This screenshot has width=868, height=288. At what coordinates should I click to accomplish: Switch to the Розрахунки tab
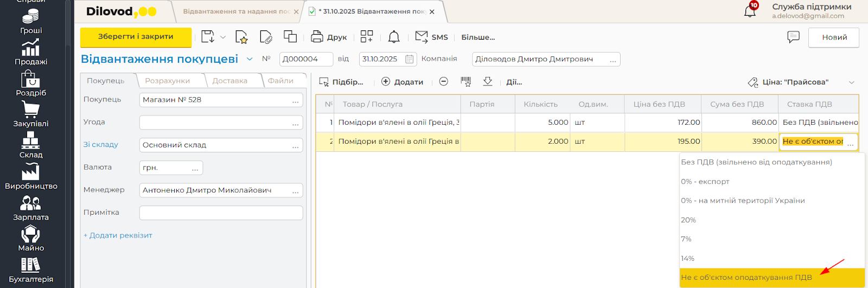click(x=167, y=81)
